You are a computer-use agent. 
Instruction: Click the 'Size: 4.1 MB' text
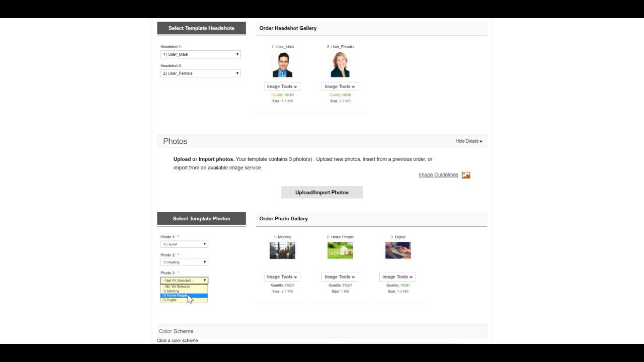coord(282,101)
